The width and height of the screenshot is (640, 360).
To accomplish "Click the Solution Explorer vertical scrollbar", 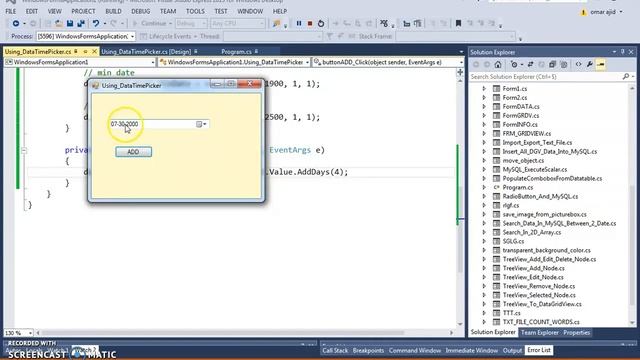I will click(x=632, y=205).
